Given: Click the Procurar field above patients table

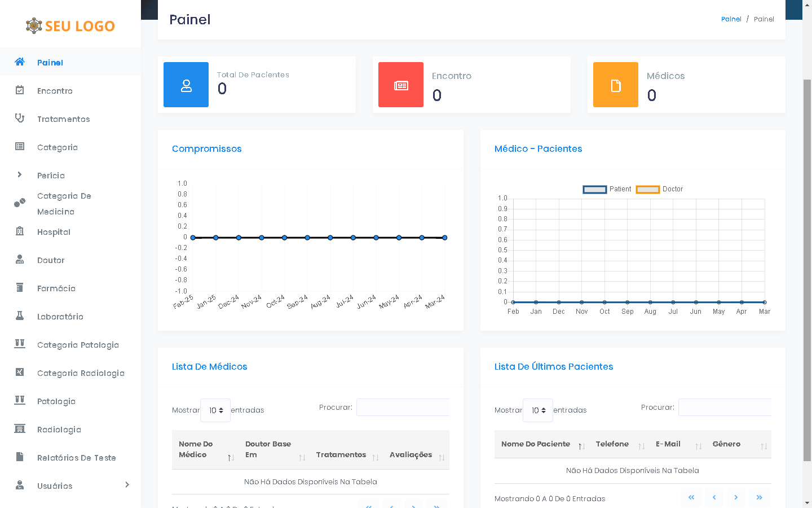Looking at the screenshot, I should pyautogui.click(x=725, y=407).
